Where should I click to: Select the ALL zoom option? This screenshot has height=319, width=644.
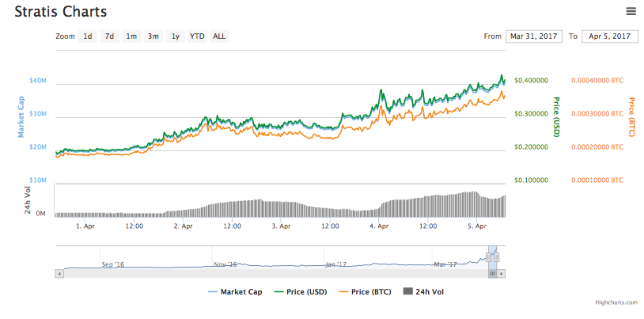pyautogui.click(x=219, y=36)
